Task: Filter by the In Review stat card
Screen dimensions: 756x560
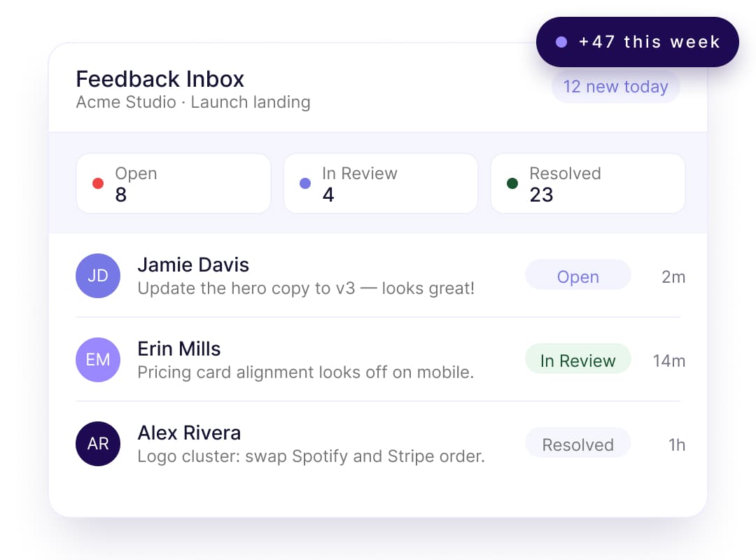Action: pyautogui.click(x=381, y=183)
